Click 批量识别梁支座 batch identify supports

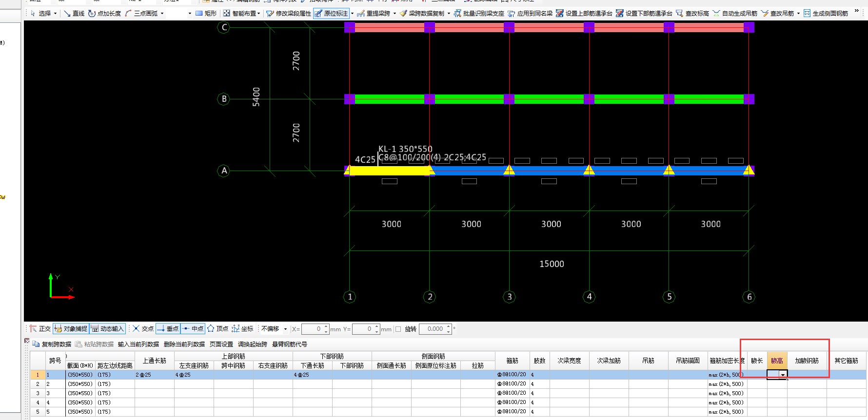click(479, 13)
